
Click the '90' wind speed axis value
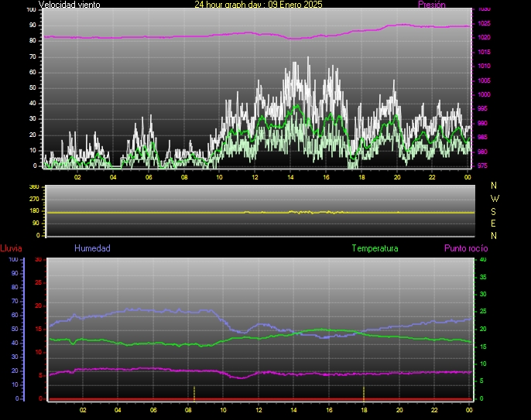click(33, 25)
